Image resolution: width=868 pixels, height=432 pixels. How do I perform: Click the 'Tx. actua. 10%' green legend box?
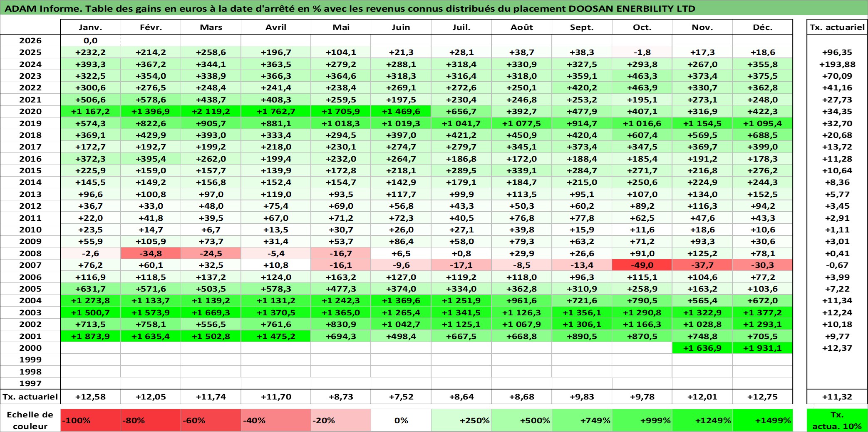coord(837,420)
